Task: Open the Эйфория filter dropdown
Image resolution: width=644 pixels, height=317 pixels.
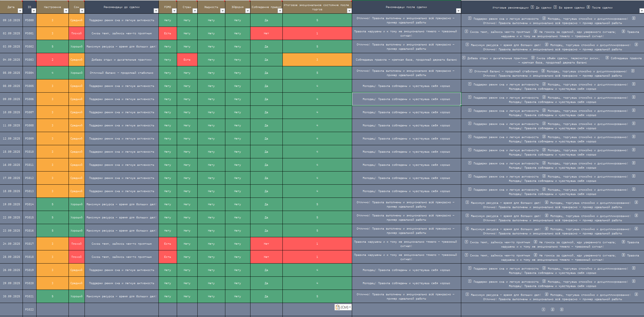Action: coord(248,11)
